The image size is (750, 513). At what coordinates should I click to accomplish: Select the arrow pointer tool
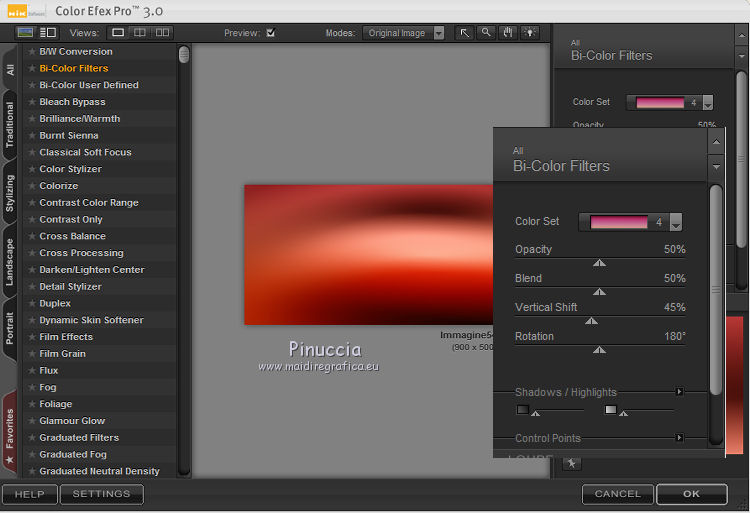(464, 33)
